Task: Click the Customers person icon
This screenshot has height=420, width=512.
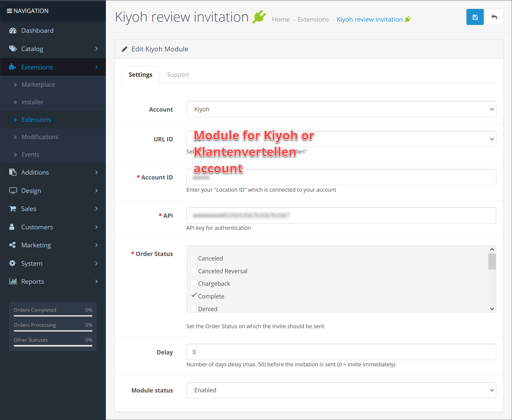Action: click(x=12, y=227)
